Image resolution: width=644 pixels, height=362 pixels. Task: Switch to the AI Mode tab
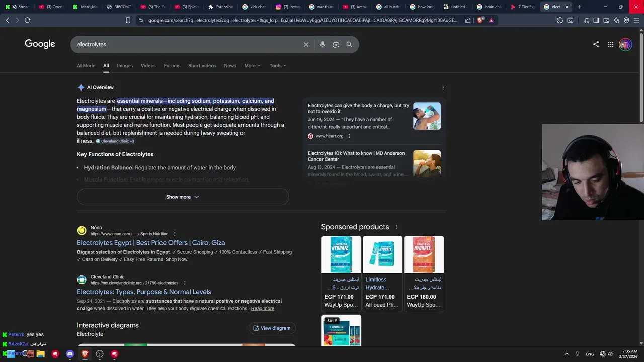(86, 66)
